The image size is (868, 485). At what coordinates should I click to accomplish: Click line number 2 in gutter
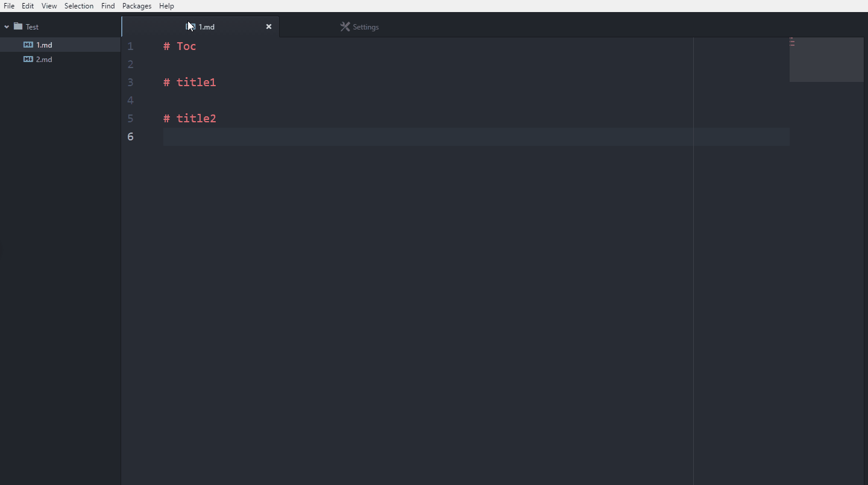(130, 64)
